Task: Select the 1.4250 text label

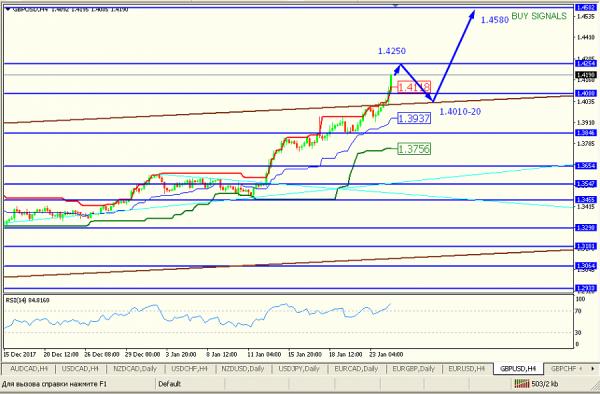Action: tap(392, 51)
